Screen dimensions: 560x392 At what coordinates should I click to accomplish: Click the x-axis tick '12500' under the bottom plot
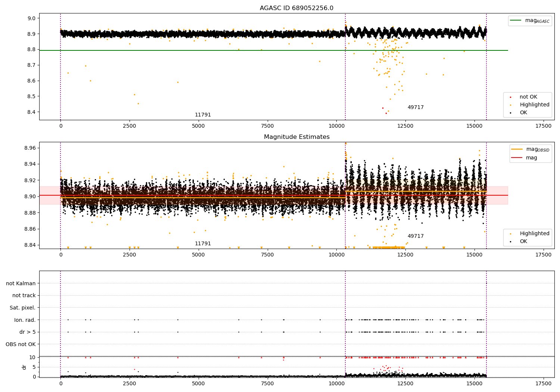click(405, 383)
